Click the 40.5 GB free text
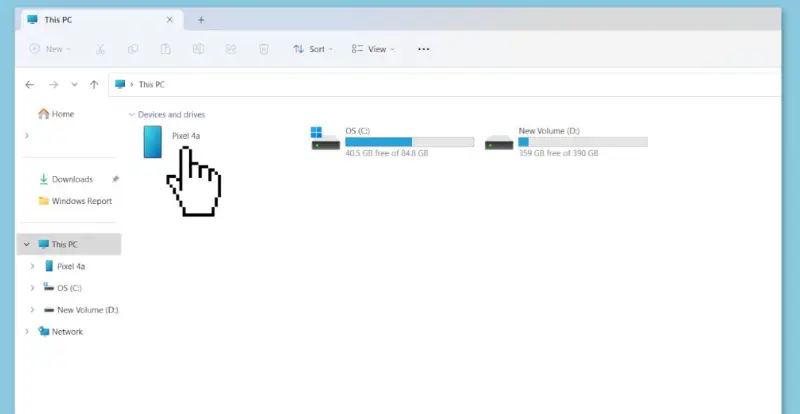Screen dimensions: 800x414 (387, 153)
